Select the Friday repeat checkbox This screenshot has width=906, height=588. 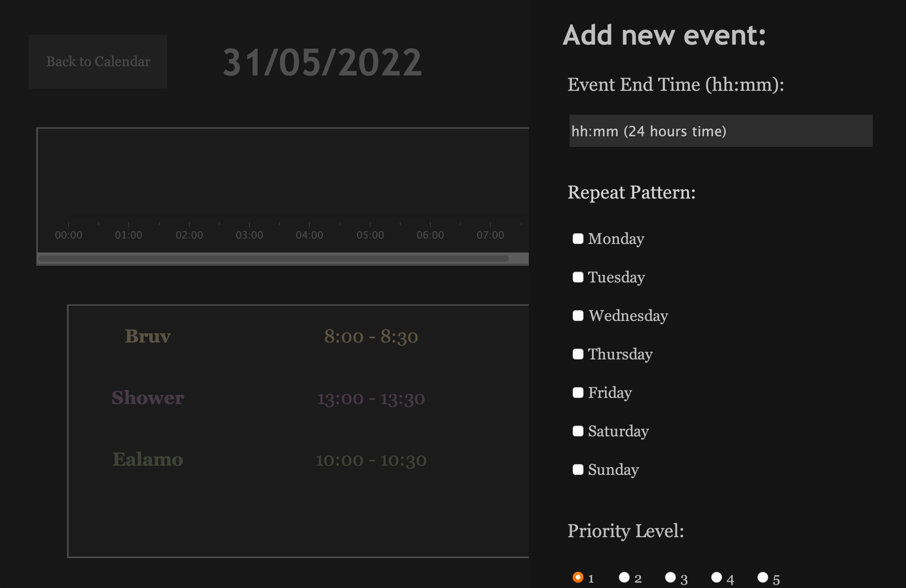pyautogui.click(x=578, y=393)
